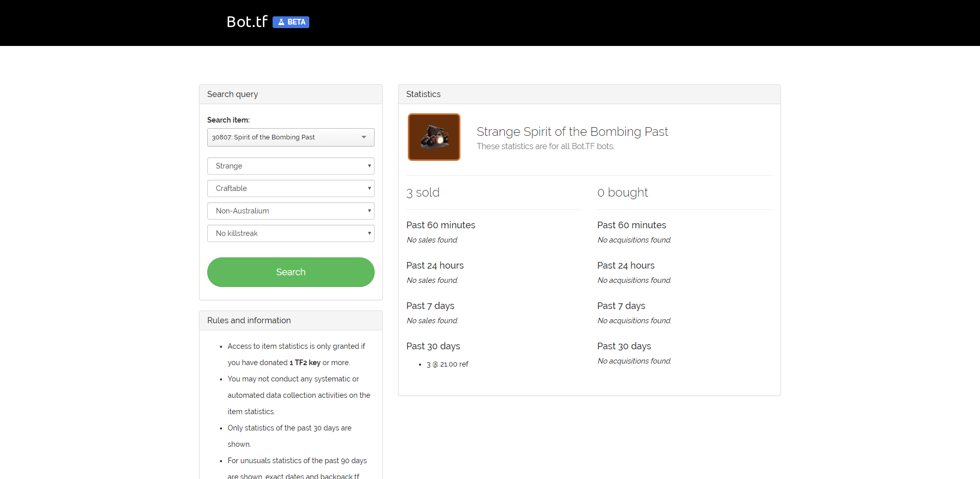Open the Craftable dropdown
Screen dimensions: 980x479
pos(291,188)
